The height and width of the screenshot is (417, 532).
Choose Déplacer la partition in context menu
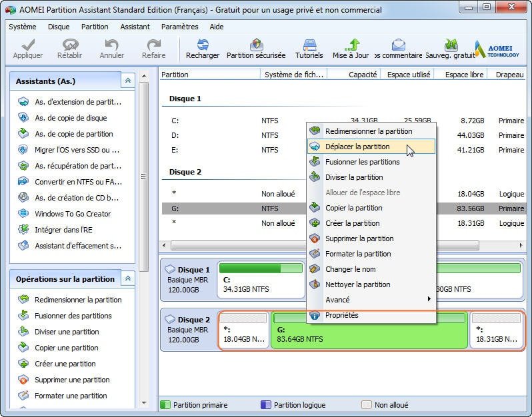point(371,147)
